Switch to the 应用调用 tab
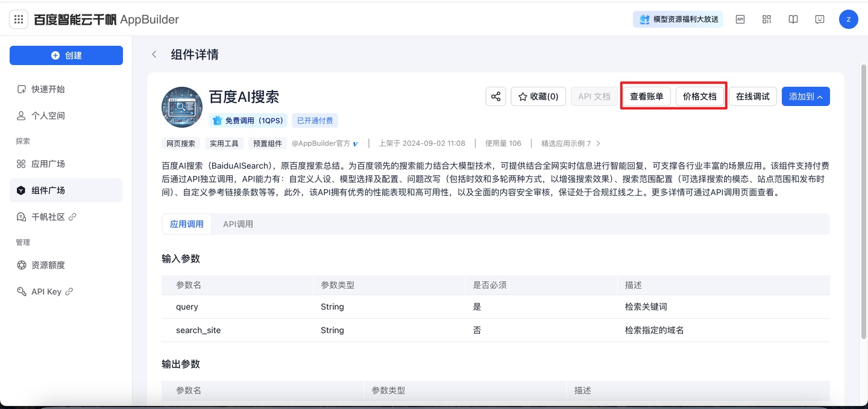The image size is (868, 409). click(187, 224)
